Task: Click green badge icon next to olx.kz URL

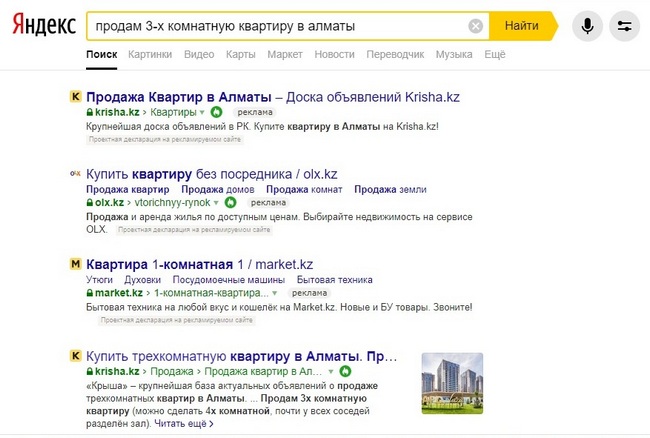Action: pos(230,202)
